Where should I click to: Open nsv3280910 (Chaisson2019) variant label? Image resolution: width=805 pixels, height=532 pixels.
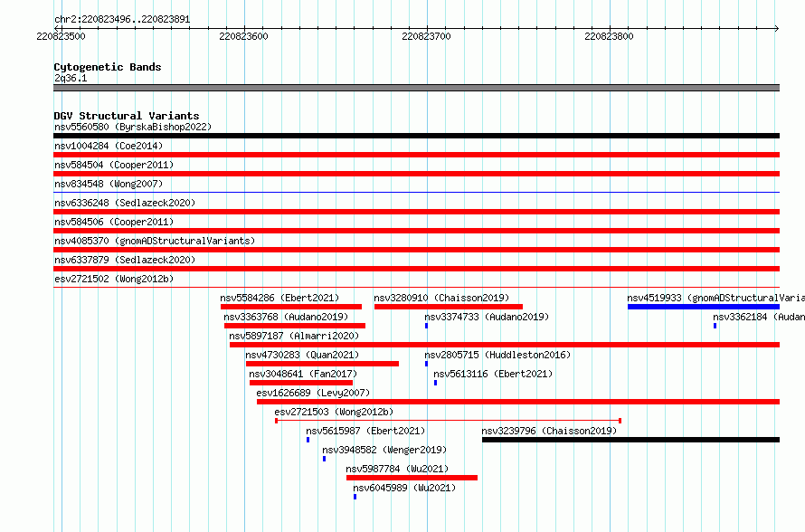(x=441, y=298)
